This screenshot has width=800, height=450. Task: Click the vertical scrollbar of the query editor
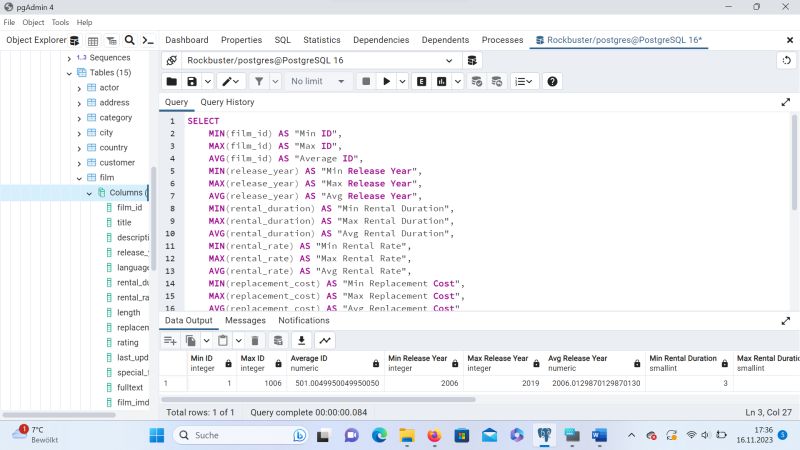coord(794,162)
